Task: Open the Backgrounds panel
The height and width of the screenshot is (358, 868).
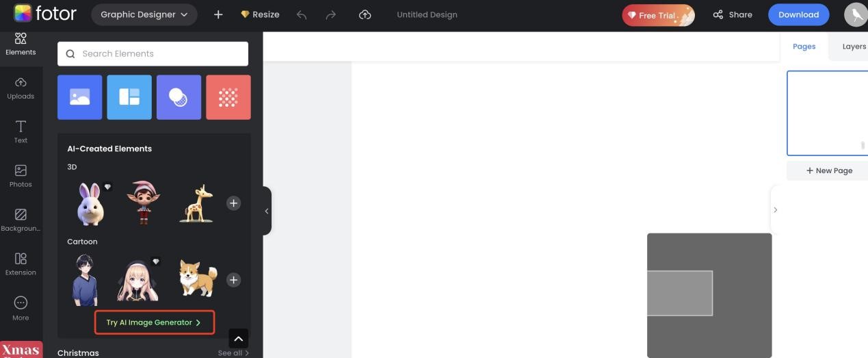Action: [21, 220]
